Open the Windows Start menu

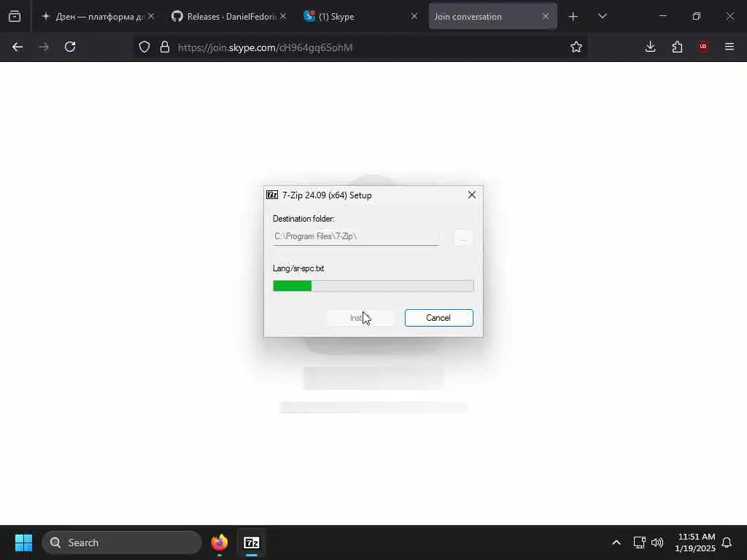click(x=23, y=542)
